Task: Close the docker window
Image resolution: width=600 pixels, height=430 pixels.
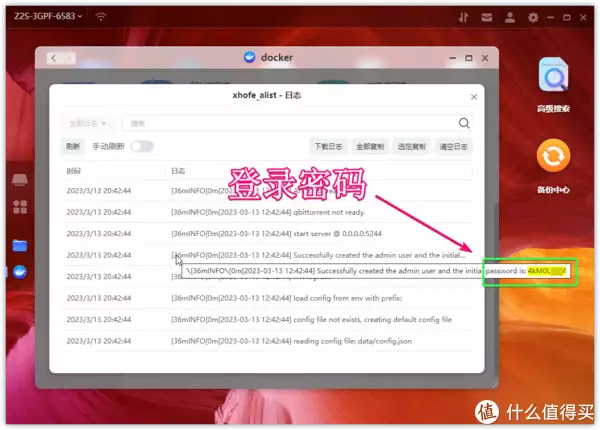Action: [x=485, y=58]
